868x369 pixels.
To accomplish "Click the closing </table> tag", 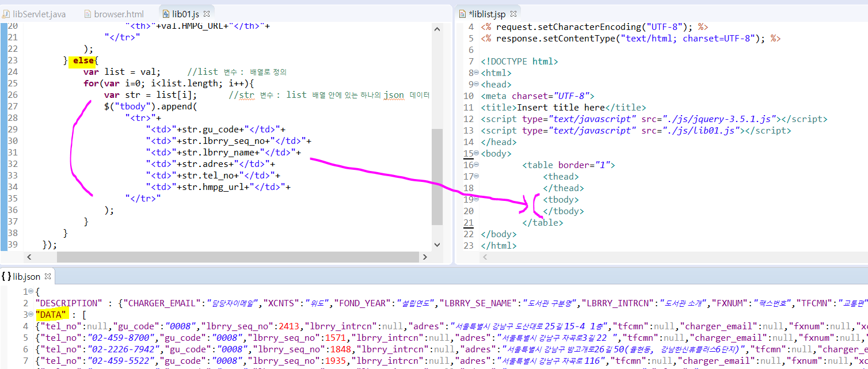I will click(543, 223).
